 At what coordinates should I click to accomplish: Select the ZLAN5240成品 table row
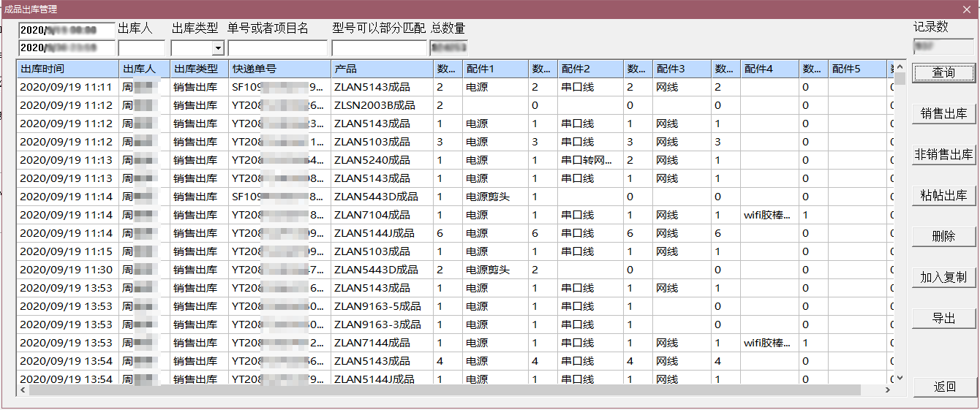(372, 160)
